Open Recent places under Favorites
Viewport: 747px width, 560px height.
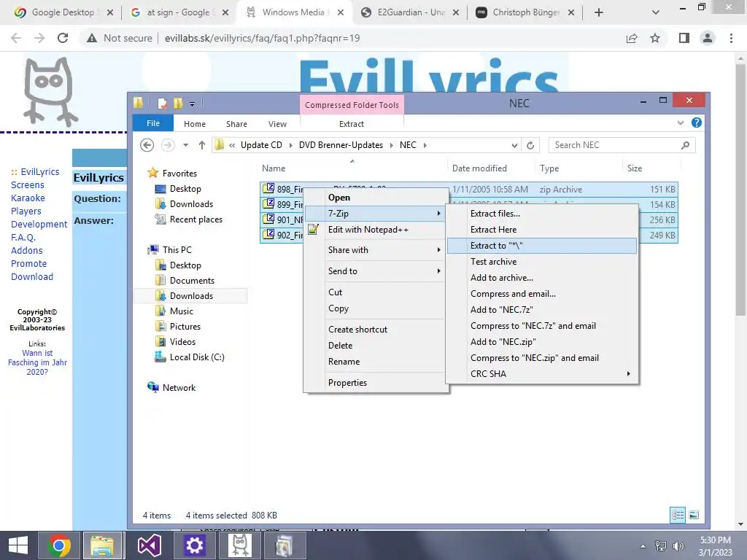[196, 219]
